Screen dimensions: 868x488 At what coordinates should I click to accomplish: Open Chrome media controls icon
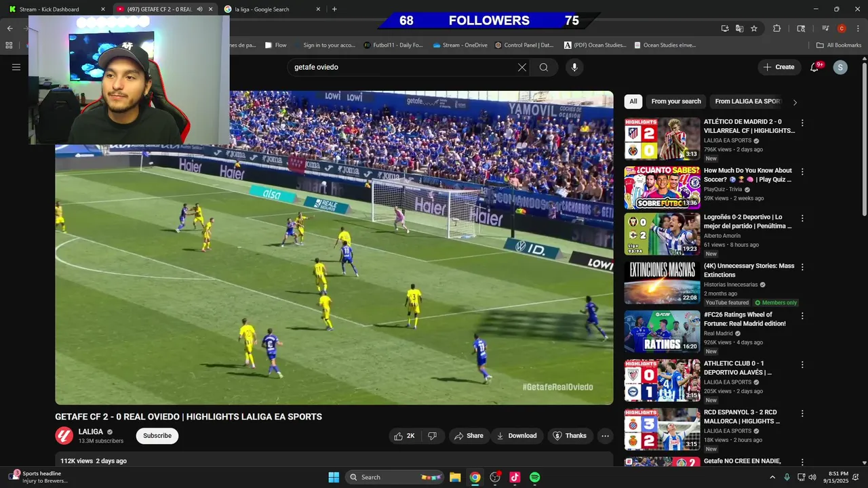coord(825,28)
